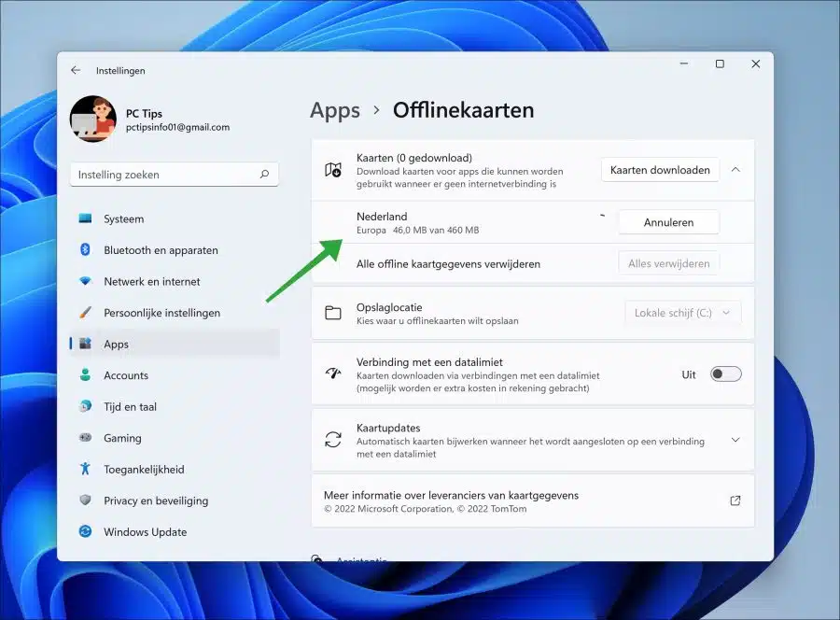Image resolution: width=840 pixels, height=620 pixels.
Task: Expand the Kaartupdates section chevron
Action: pos(735,440)
